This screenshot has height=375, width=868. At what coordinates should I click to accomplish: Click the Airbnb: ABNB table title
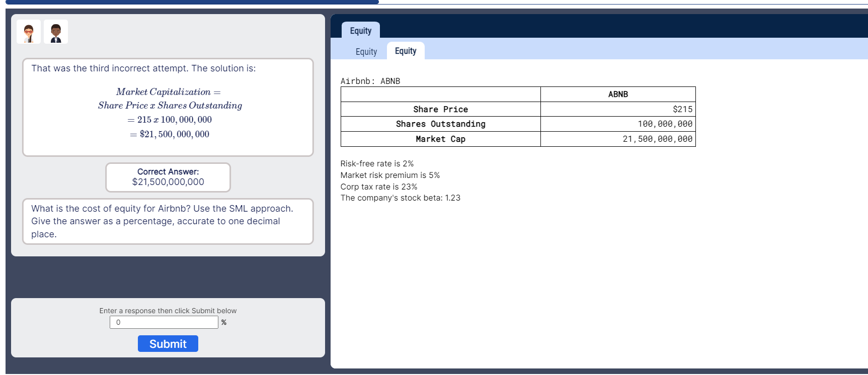[x=370, y=81]
